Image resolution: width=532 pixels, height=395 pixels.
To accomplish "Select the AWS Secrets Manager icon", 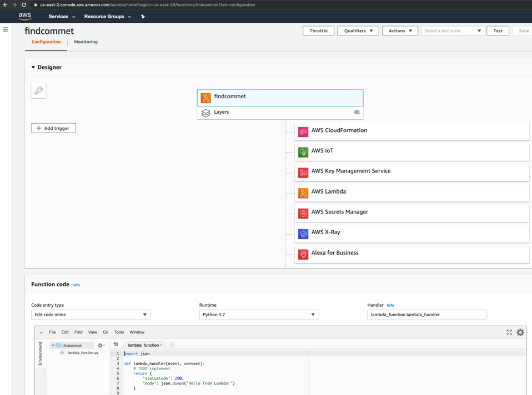I will pyautogui.click(x=303, y=213).
